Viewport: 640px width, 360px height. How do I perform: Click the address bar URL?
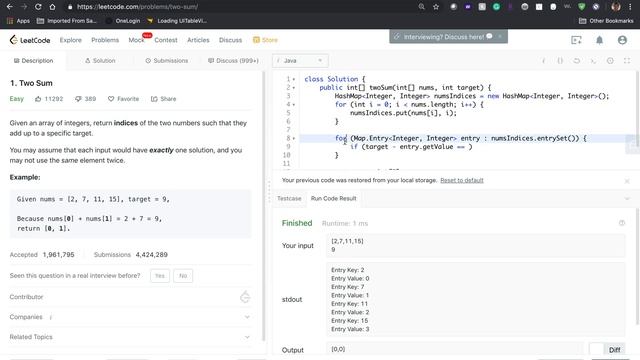138,7
